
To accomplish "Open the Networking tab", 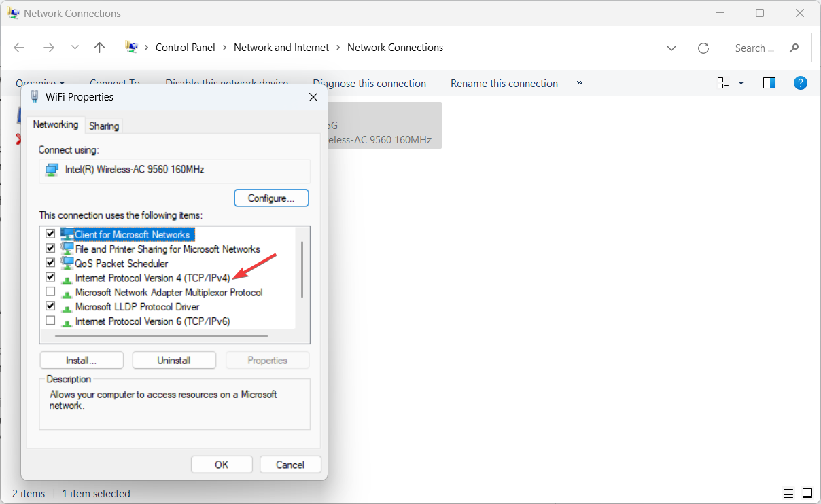I will coord(56,125).
